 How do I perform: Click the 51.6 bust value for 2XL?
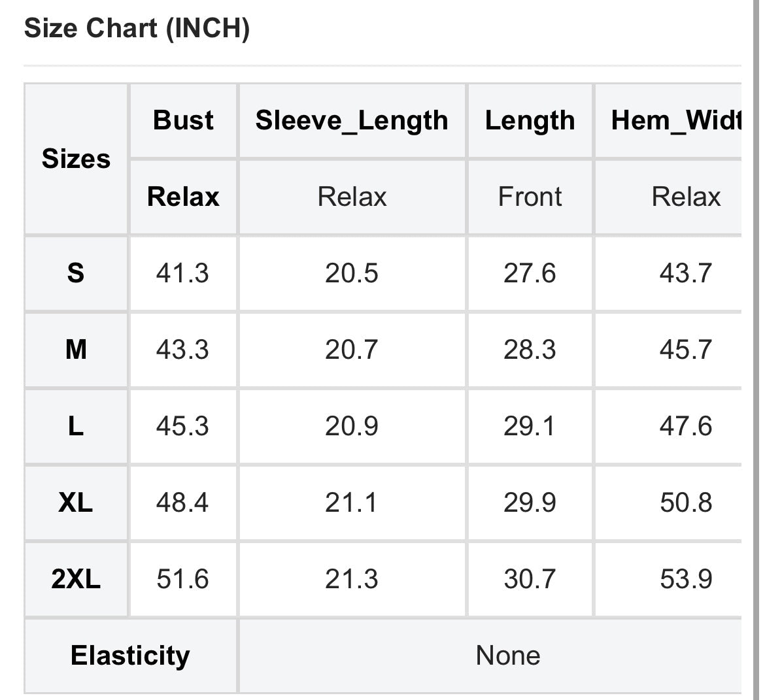pos(182,579)
